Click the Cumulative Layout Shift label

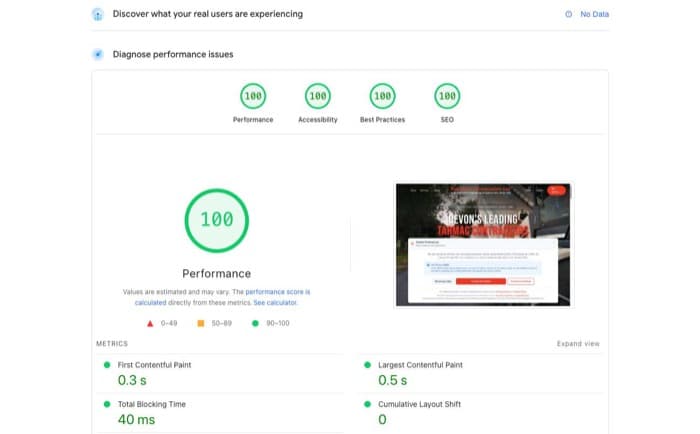[419, 404]
